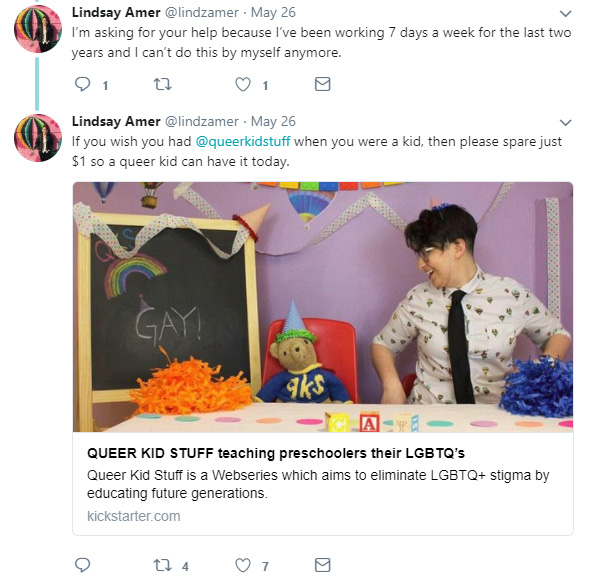The image size is (589, 578).
Task: Retweet the Kickstarter tweet with 4 retweets
Action: point(163,565)
